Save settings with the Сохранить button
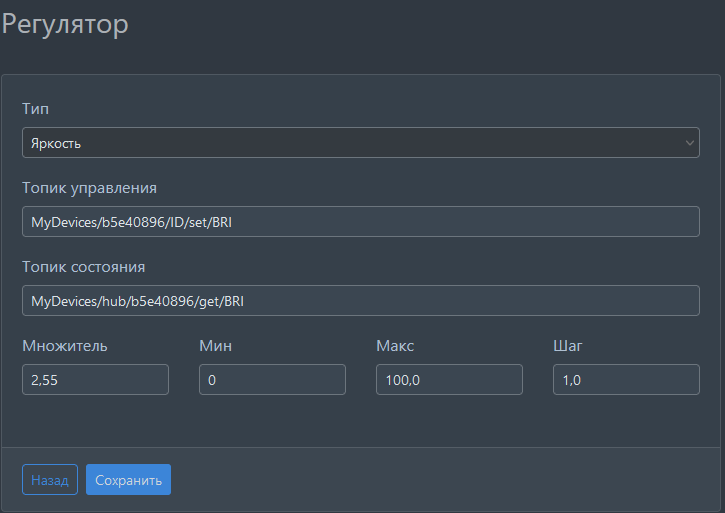Screen dimensions: 725x513 [128, 480]
